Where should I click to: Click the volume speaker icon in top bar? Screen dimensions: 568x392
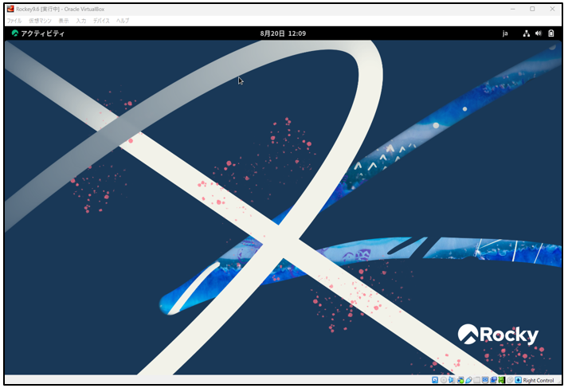coord(539,33)
